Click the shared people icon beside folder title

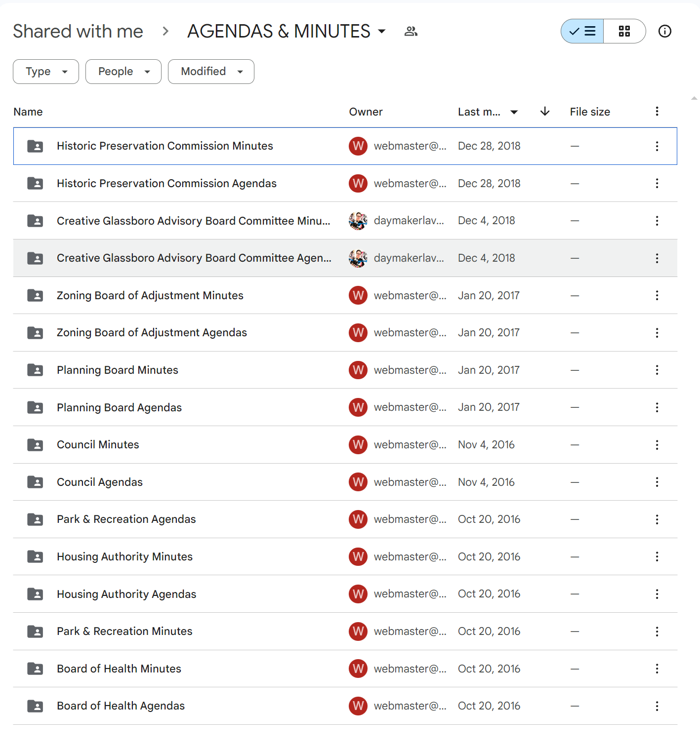(411, 31)
